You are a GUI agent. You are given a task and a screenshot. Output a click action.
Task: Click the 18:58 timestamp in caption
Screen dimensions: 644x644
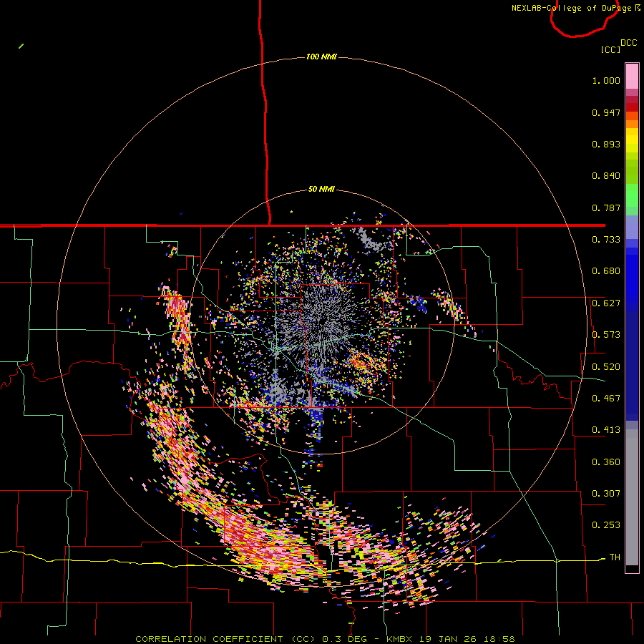[499, 639]
